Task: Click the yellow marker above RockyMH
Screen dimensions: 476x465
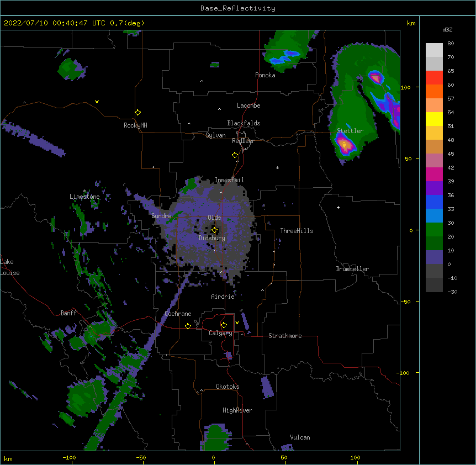Action: [138, 113]
